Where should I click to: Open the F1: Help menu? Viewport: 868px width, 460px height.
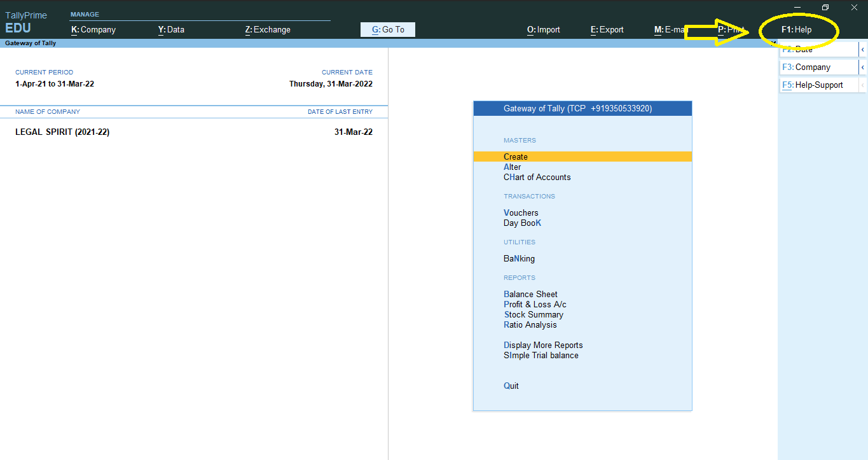[x=797, y=30]
